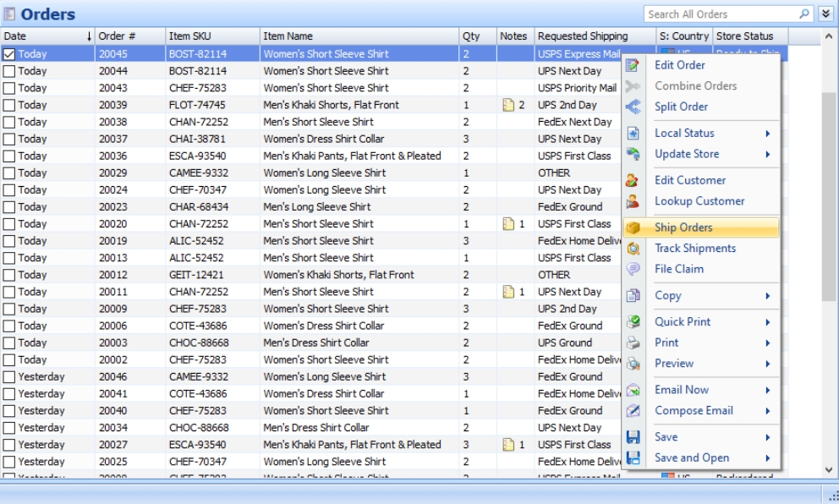This screenshot has height=504, width=839.
Task: Uncheck the checkbox for order 20045
Action: [9, 54]
